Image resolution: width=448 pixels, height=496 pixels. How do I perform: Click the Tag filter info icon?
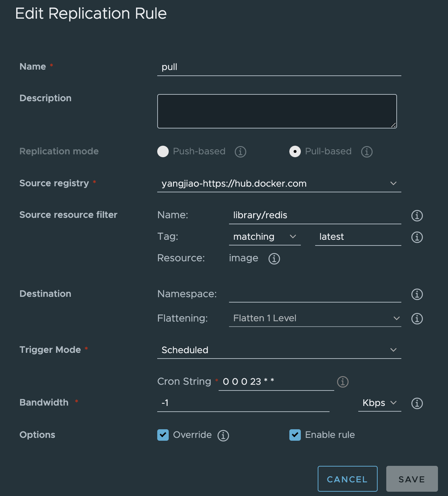tap(417, 237)
